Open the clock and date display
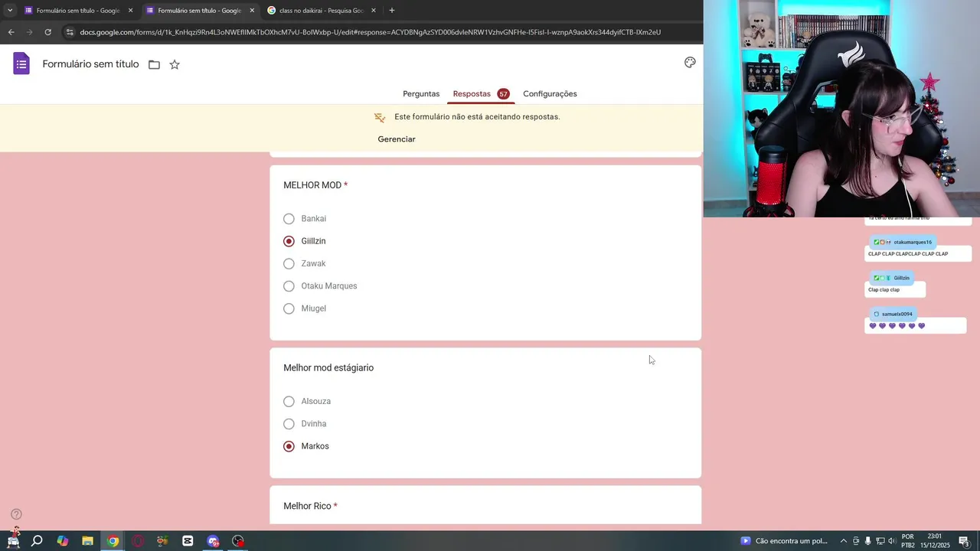The height and width of the screenshot is (551, 980). pyautogui.click(x=935, y=541)
